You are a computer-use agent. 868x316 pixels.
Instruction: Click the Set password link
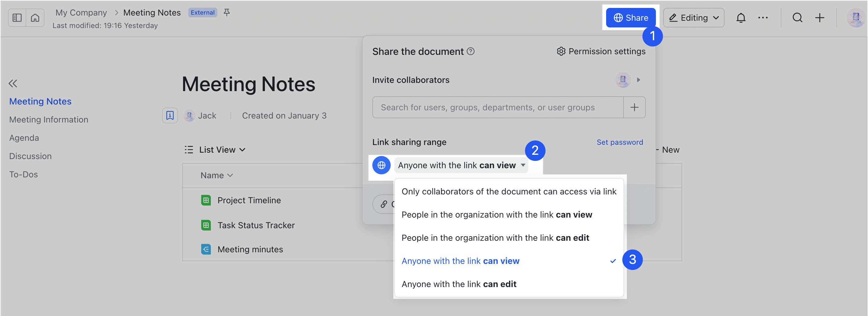click(620, 142)
